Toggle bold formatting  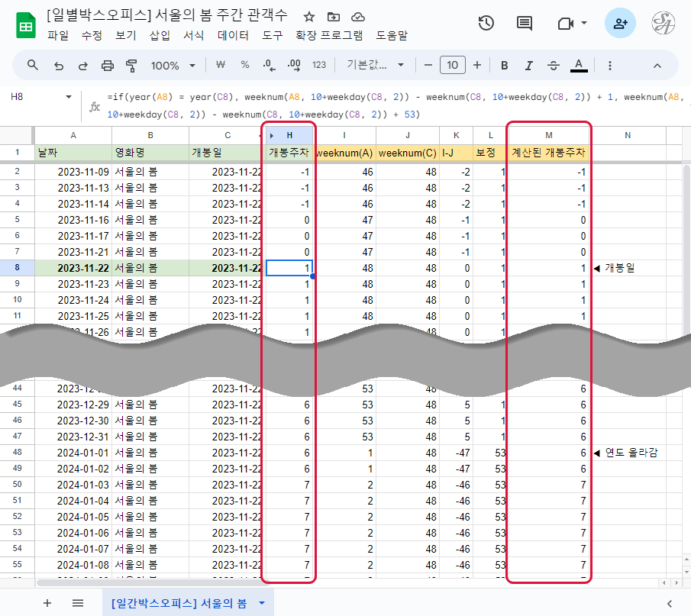point(504,66)
